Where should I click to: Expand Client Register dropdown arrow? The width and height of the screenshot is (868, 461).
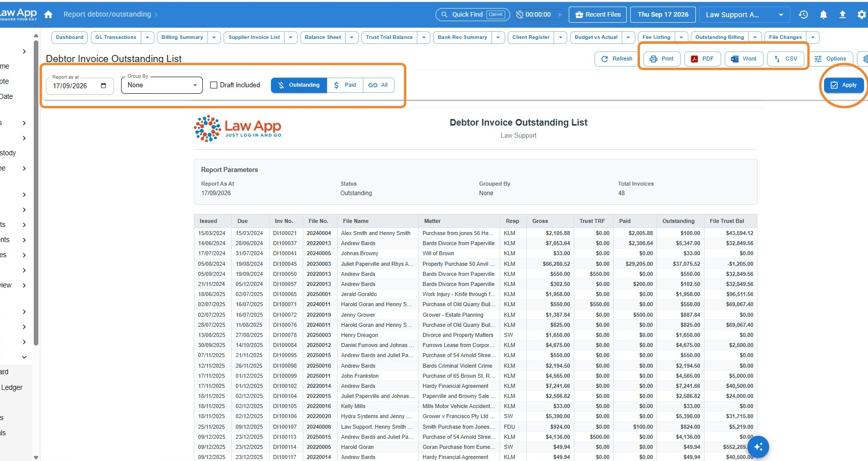click(561, 37)
